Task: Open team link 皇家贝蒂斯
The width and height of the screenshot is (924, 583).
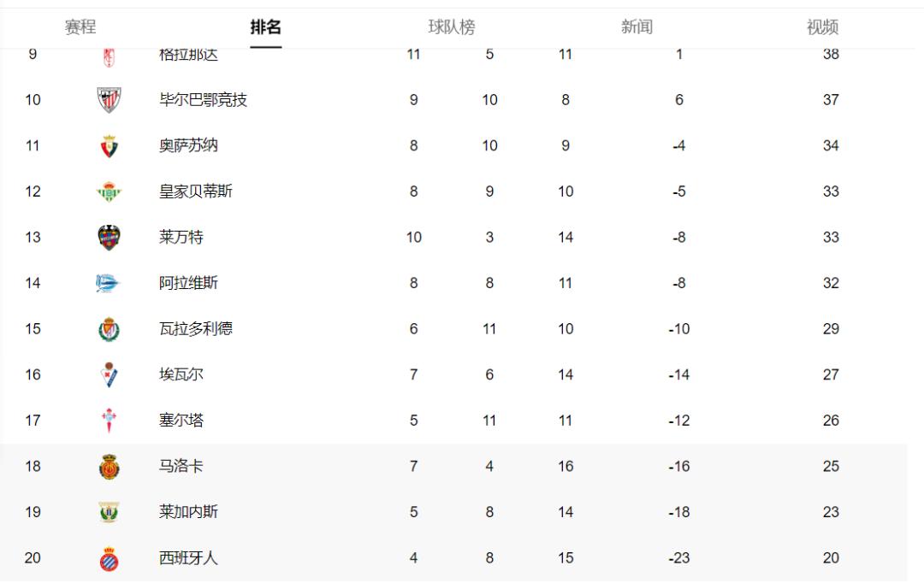Action: pos(196,191)
